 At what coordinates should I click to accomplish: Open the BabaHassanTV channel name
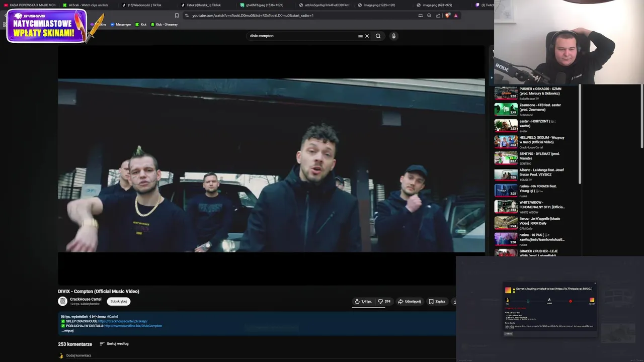pos(529,99)
